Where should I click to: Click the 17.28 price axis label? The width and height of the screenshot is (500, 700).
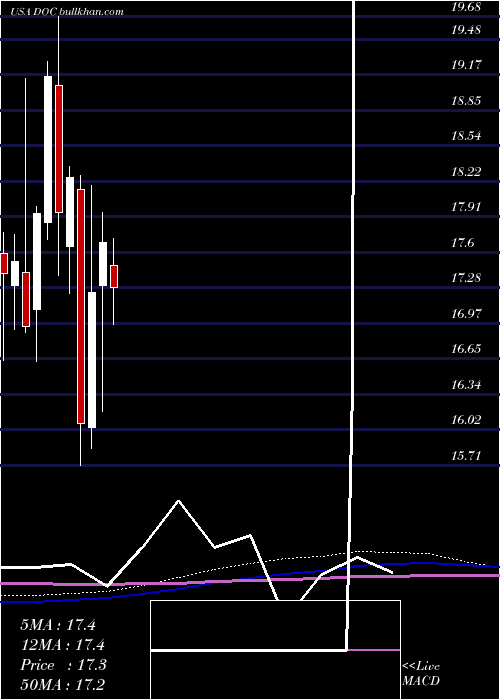[465, 278]
